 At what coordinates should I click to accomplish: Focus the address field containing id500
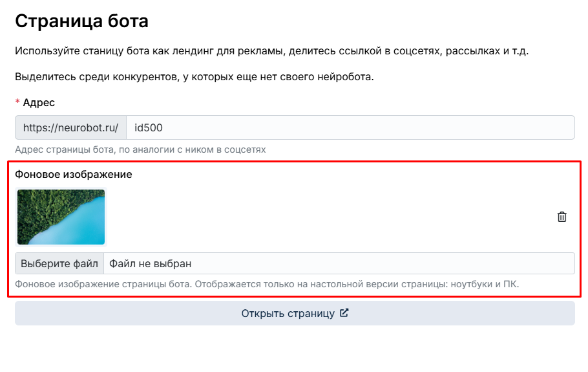pyautogui.click(x=350, y=127)
